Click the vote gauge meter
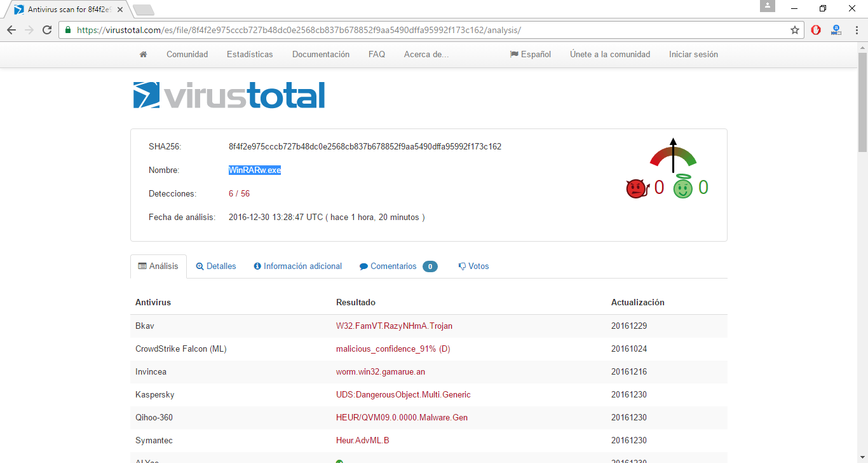 [674, 156]
